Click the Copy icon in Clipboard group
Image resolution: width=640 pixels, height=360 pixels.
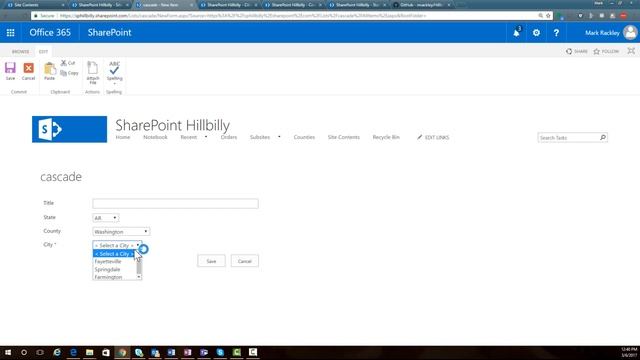click(64, 73)
